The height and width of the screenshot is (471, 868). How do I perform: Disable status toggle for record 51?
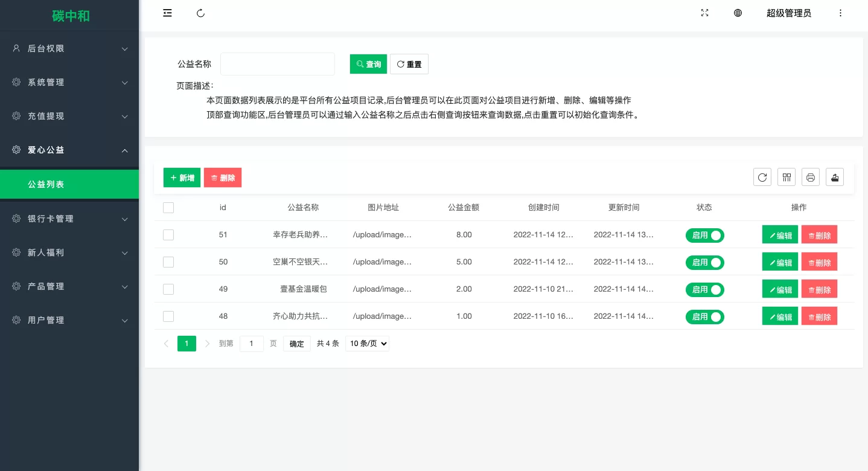704,235
